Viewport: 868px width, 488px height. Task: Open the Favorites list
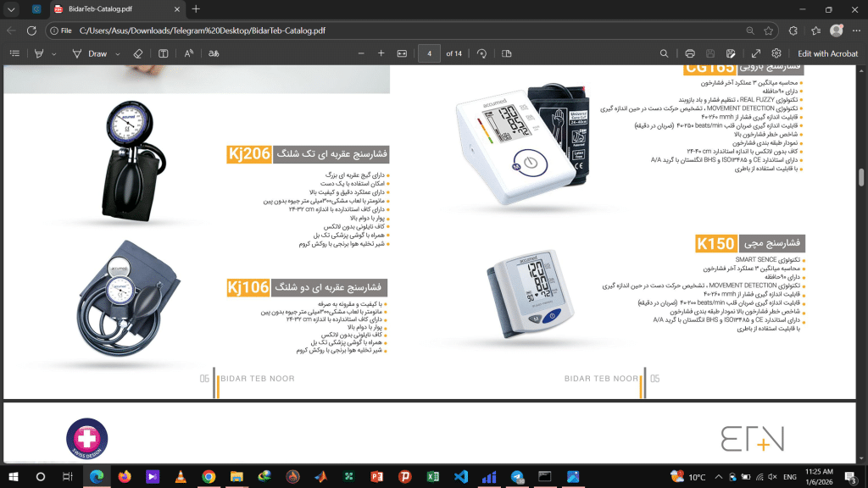(816, 30)
